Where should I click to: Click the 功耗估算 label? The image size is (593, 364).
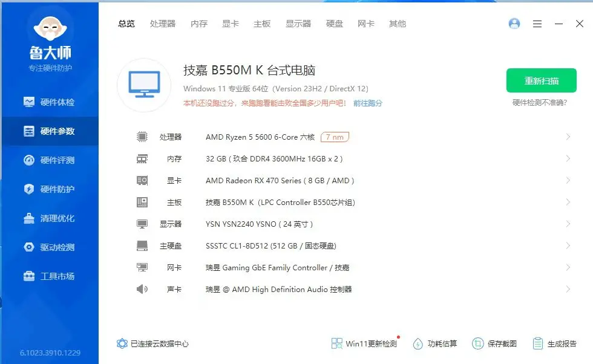click(x=442, y=343)
